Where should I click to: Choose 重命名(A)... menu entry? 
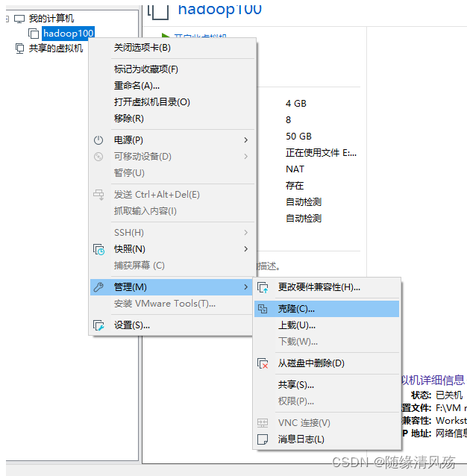(x=172, y=86)
